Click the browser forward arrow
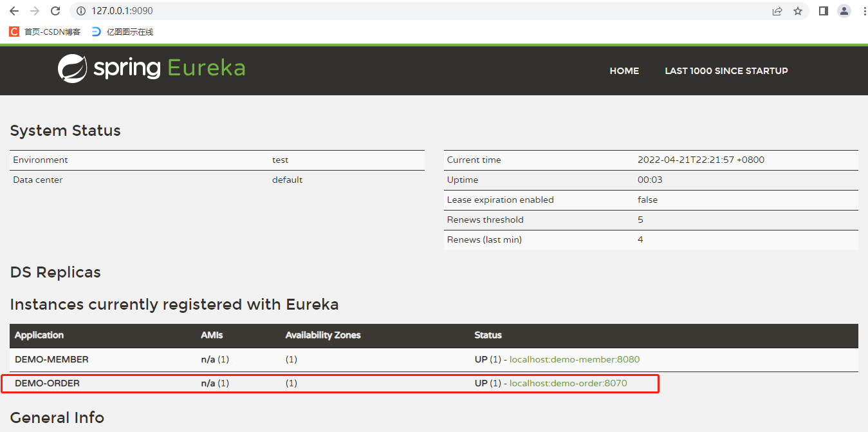Viewport: 868px width, 432px height. [x=35, y=11]
